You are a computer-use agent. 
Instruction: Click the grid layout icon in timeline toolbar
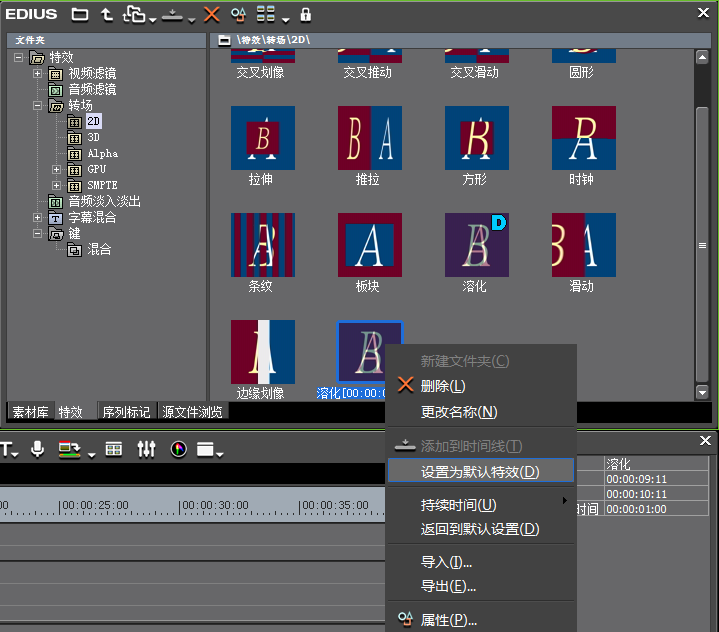114,450
